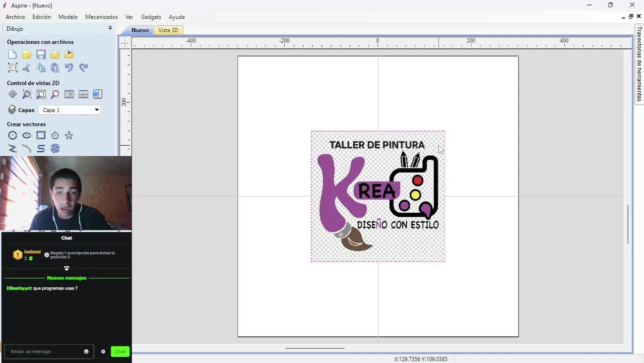This screenshot has width=644, height=363.
Task: Open the Gadgets menu
Action: (x=151, y=17)
